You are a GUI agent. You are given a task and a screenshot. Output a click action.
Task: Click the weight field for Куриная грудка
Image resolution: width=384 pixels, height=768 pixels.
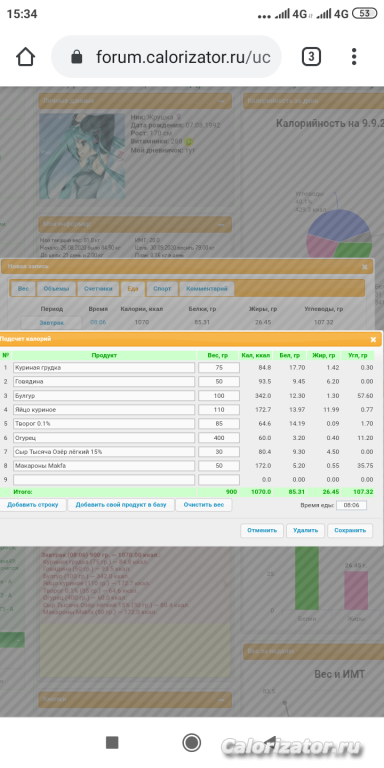(x=219, y=367)
